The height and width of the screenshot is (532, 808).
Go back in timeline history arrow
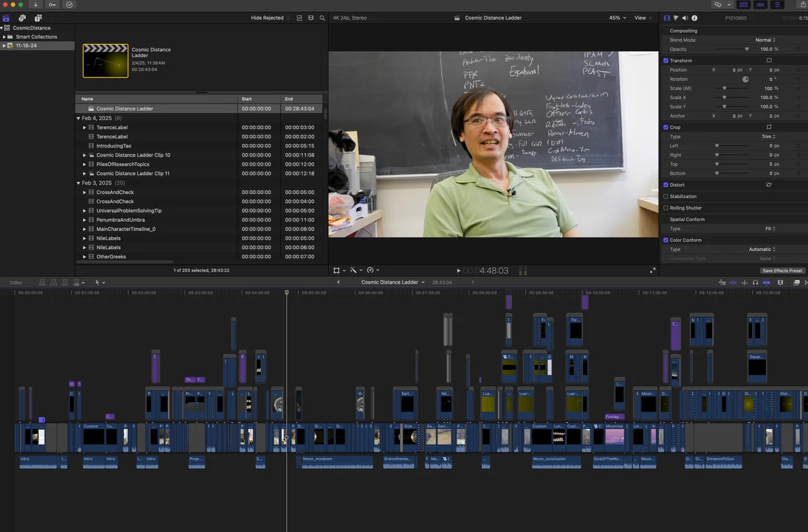tap(338, 282)
